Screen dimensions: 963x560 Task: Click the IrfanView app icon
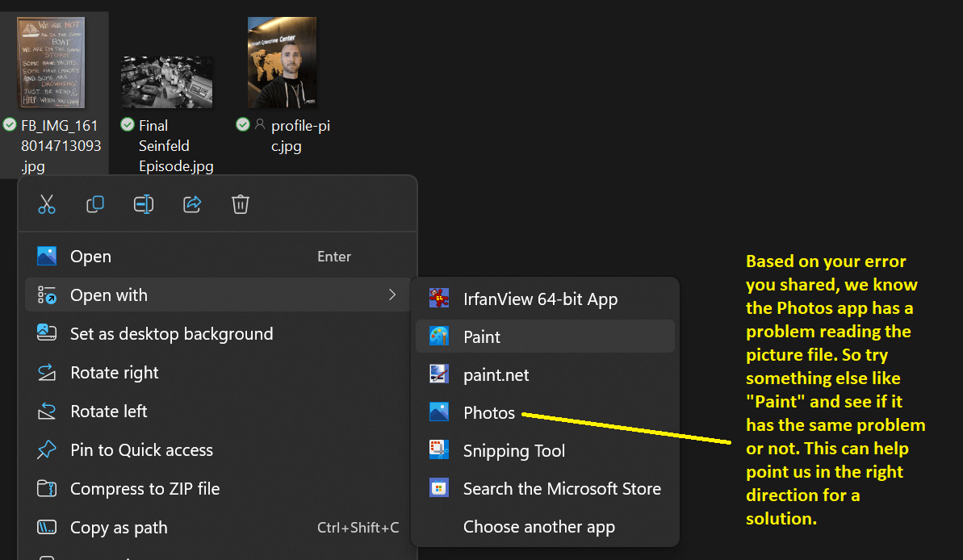click(x=438, y=299)
